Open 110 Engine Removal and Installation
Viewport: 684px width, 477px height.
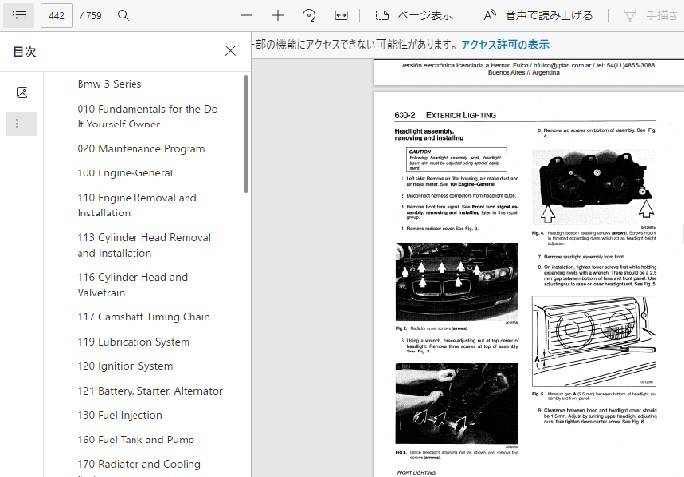click(137, 205)
